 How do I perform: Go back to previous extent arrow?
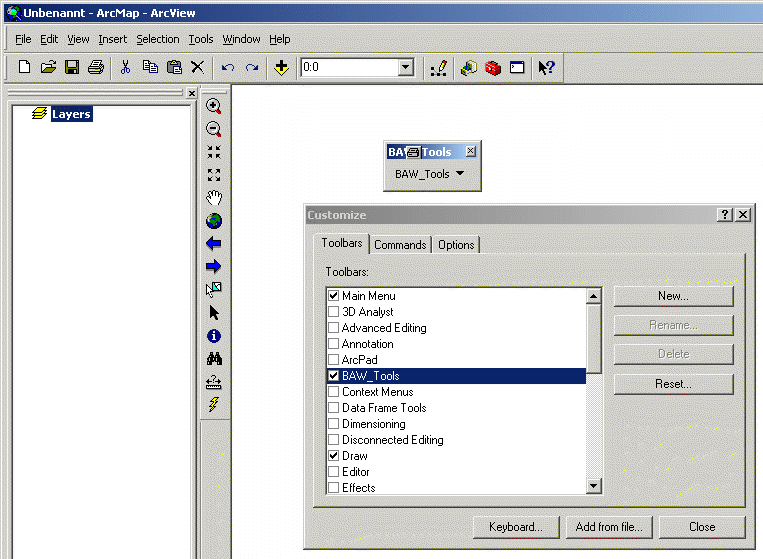(x=214, y=243)
